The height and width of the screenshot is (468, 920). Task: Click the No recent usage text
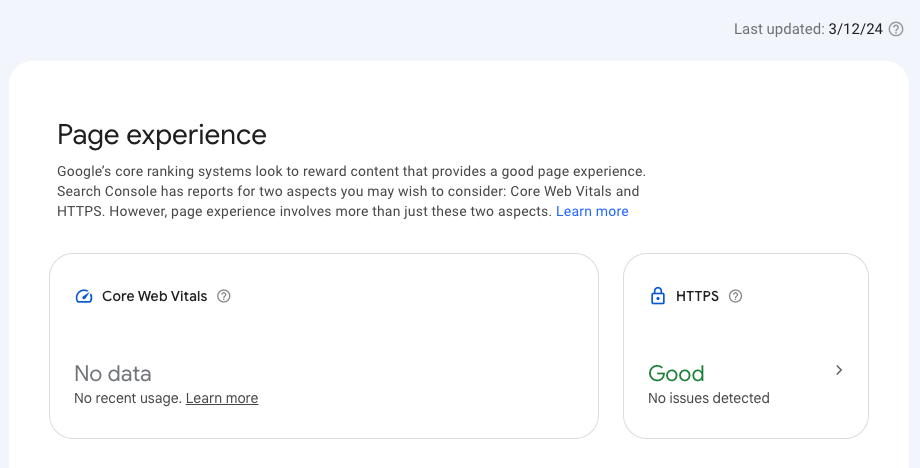[128, 398]
